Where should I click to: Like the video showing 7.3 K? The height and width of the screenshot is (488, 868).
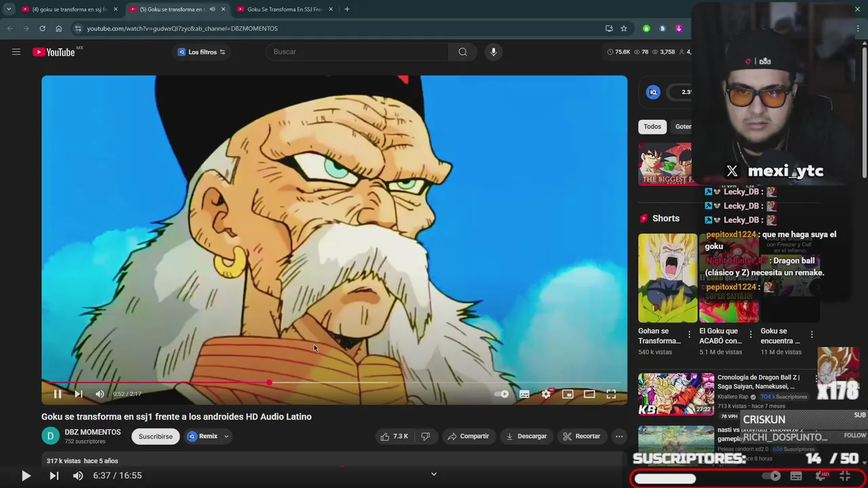point(394,436)
